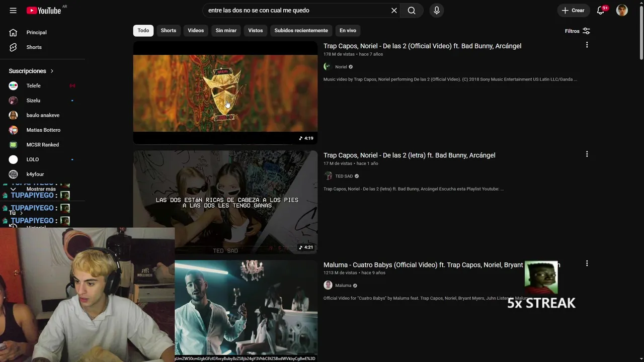Image resolution: width=644 pixels, height=362 pixels.
Task: Click the k4yfour avatar icon
Action: point(14,174)
